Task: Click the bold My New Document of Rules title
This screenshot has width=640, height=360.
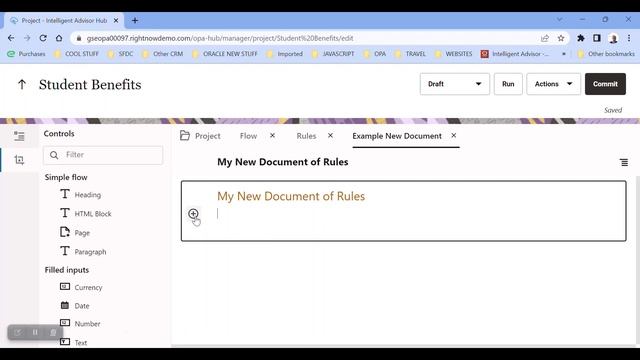Action: click(x=282, y=162)
